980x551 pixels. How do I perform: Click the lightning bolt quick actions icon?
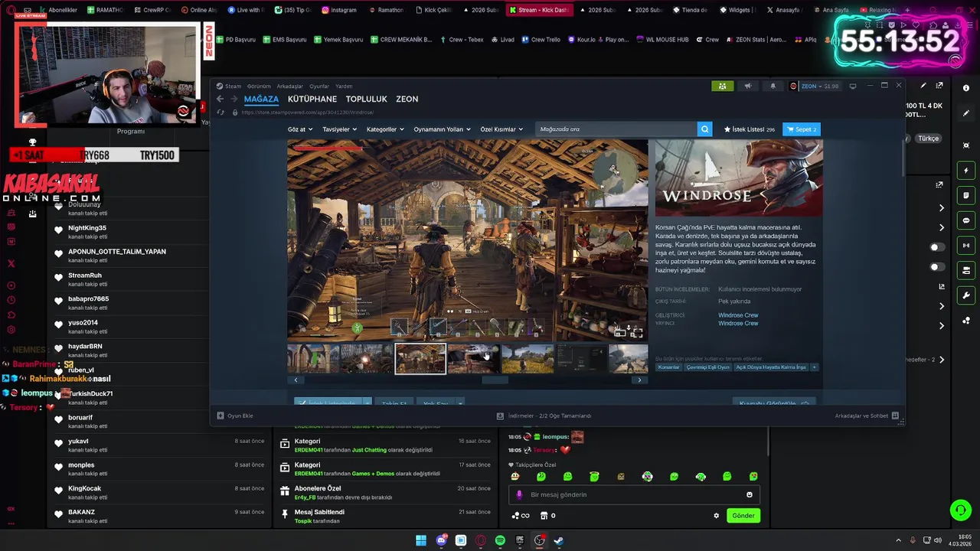[966, 171]
